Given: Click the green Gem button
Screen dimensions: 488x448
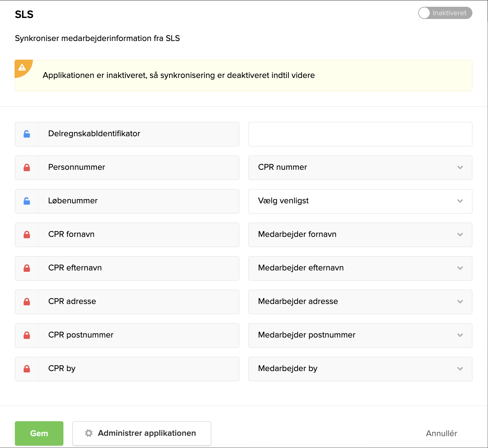Looking at the screenshot, I should coord(39,433).
